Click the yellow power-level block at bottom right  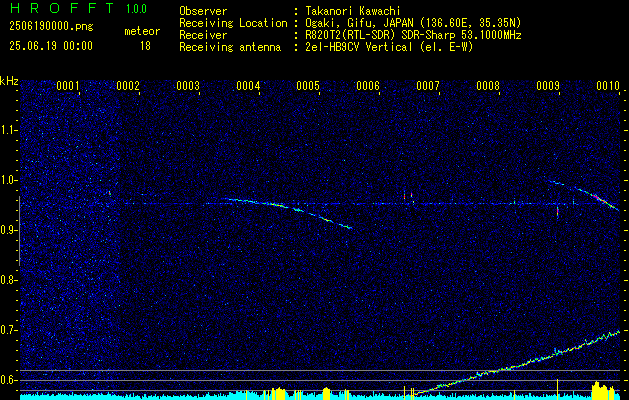click(603, 390)
